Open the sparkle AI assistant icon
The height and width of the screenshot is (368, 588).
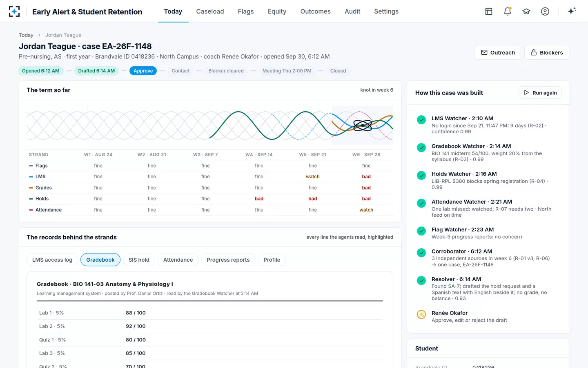point(572,11)
